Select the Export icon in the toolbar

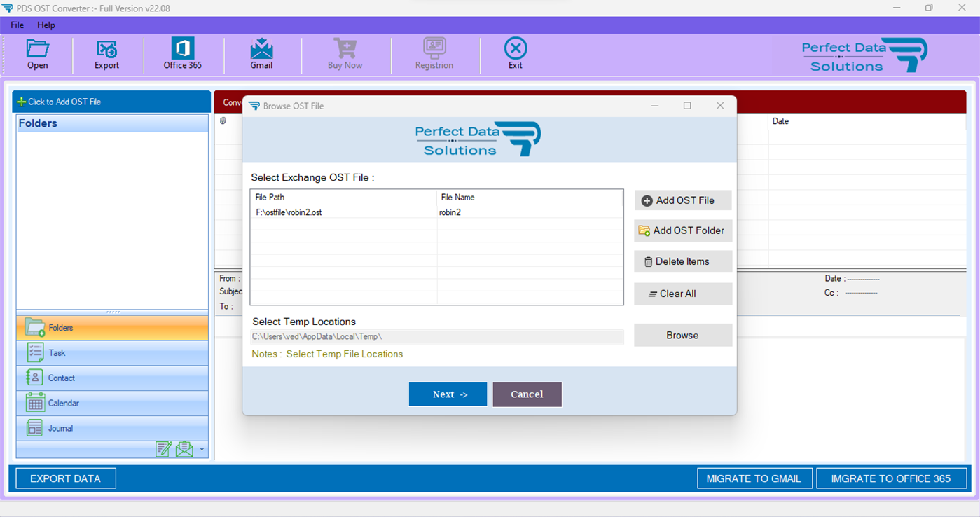106,53
